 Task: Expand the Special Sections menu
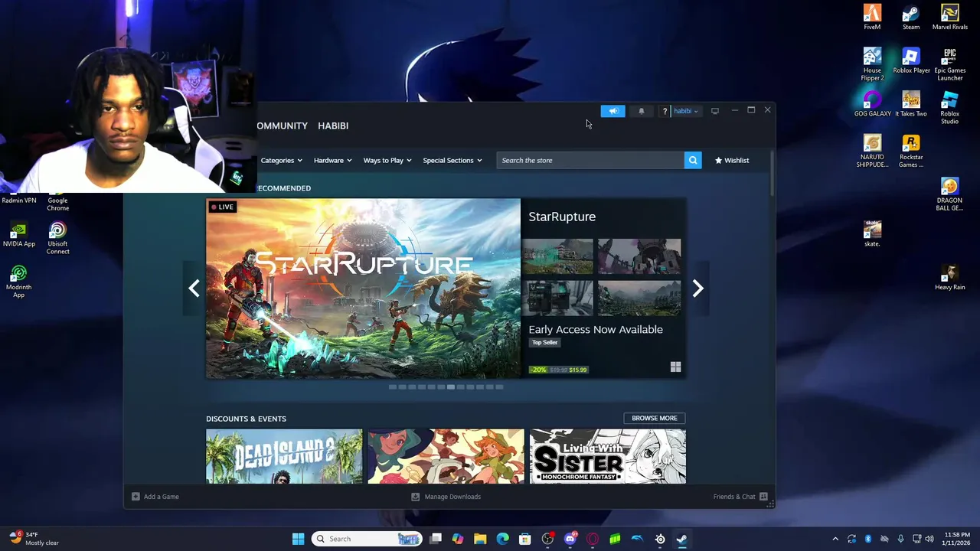point(452,160)
